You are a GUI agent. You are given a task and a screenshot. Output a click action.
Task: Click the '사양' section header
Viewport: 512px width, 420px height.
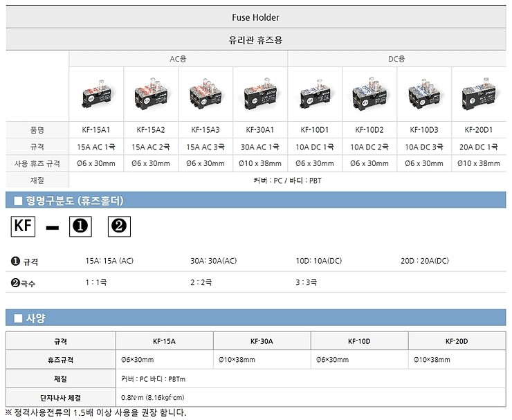coord(256,318)
